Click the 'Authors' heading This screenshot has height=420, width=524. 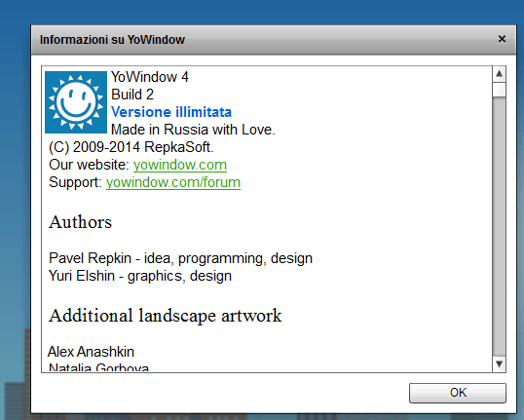(x=80, y=222)
